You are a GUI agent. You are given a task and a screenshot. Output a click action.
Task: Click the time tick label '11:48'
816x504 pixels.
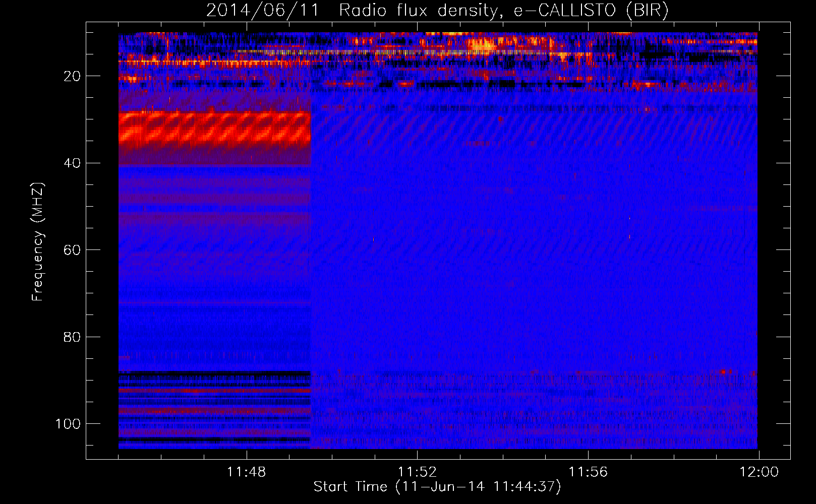[246, 472]
